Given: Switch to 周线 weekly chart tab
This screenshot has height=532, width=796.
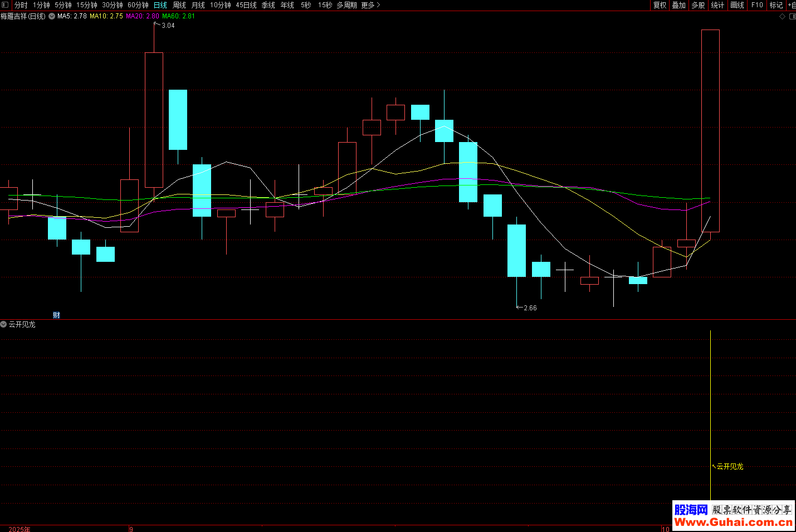Looking at the screenshot, I should click(179, 5).
